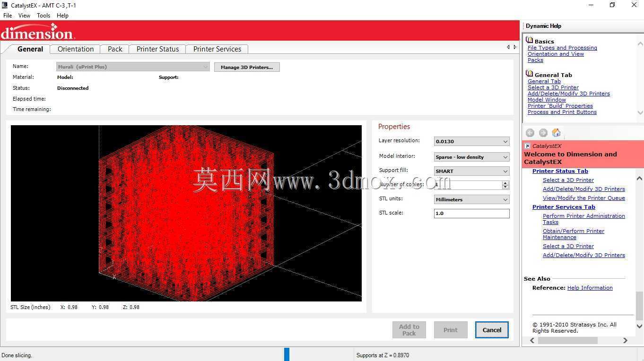Decrease Number of copies with down arrow
Viewport: 644px width, 361px height.
coord(505,187)
